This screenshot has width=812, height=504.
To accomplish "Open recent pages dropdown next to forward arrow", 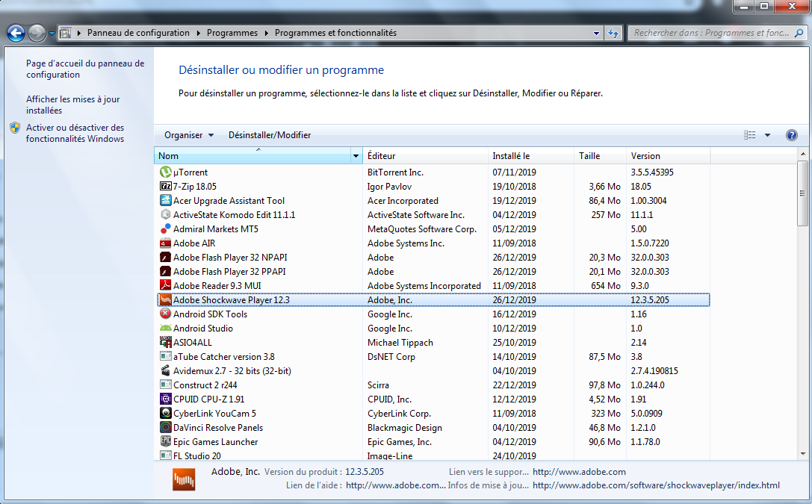I will (52, 34).
